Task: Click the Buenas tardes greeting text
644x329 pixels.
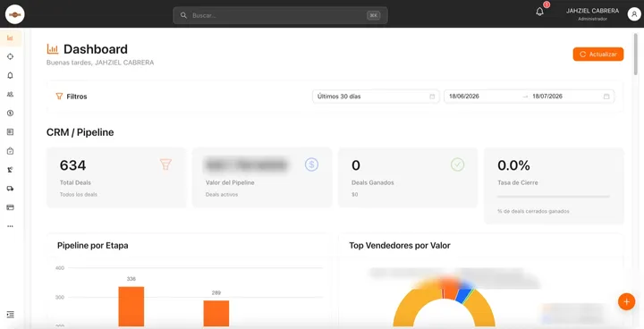Action: [100, 63]
